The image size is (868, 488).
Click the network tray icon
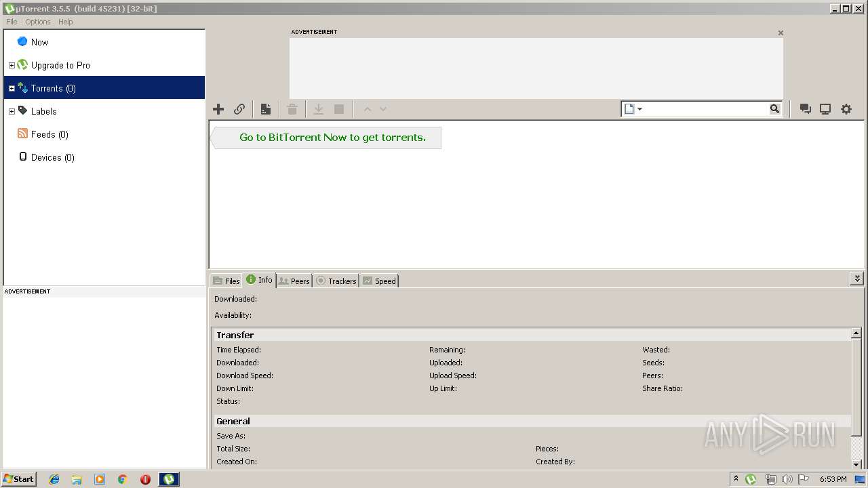(770, 479)
